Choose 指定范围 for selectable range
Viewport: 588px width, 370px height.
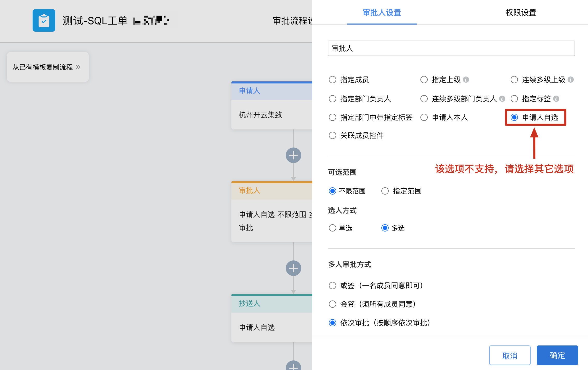pos(385,191)
